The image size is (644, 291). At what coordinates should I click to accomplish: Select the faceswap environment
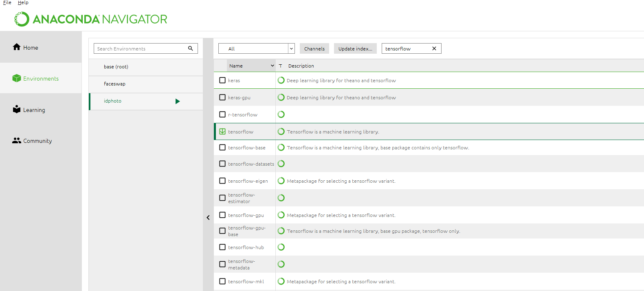point(146,84)
